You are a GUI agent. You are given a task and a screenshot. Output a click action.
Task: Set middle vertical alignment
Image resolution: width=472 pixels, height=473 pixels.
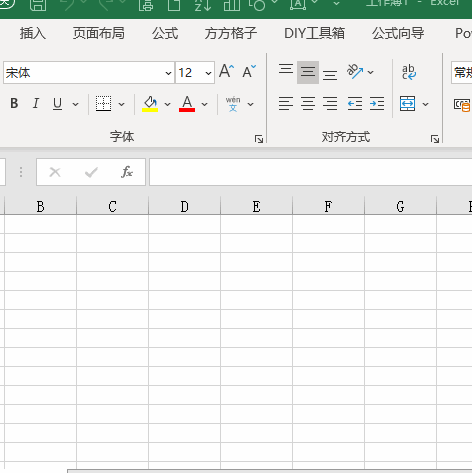tap(308, 72)
